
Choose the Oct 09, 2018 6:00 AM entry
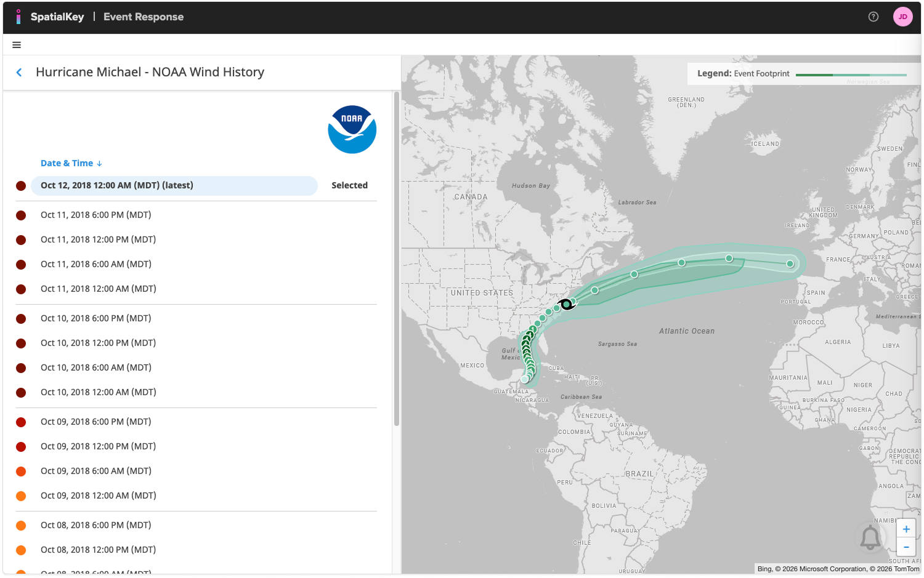[95, 471]
